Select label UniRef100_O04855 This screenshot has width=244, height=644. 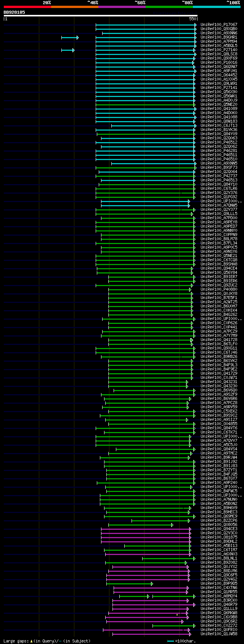click(x=219, y=424)
